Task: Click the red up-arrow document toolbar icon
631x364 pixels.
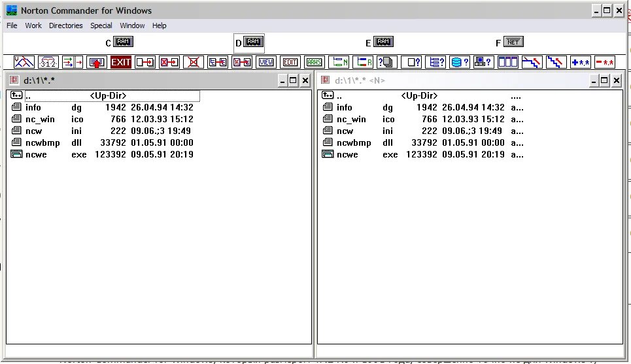Action: click(97, 62)
